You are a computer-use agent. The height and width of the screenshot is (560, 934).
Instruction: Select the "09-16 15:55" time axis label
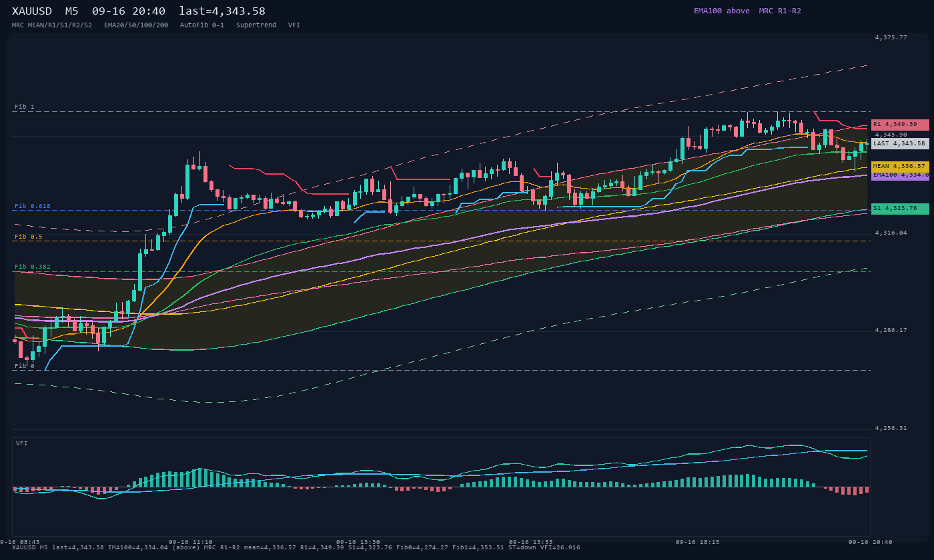(531, 542)
